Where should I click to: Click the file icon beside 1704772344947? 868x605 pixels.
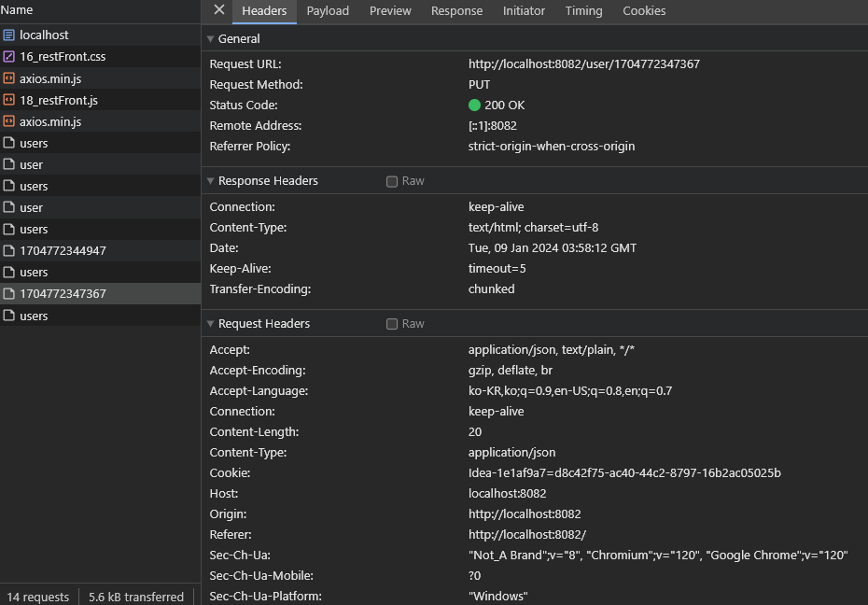pyautogui.click(x=8, y=250)
